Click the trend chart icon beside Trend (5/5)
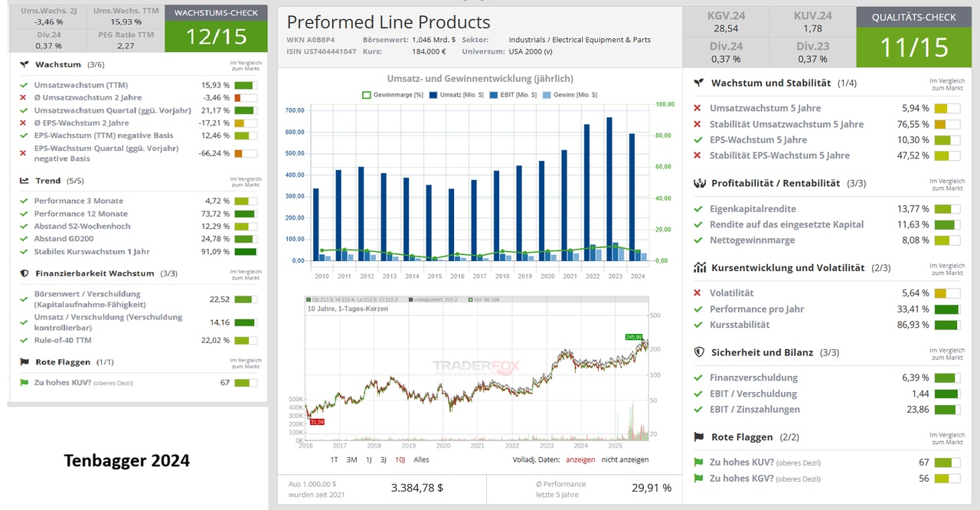The image size is (980, 510). (24, 181)
